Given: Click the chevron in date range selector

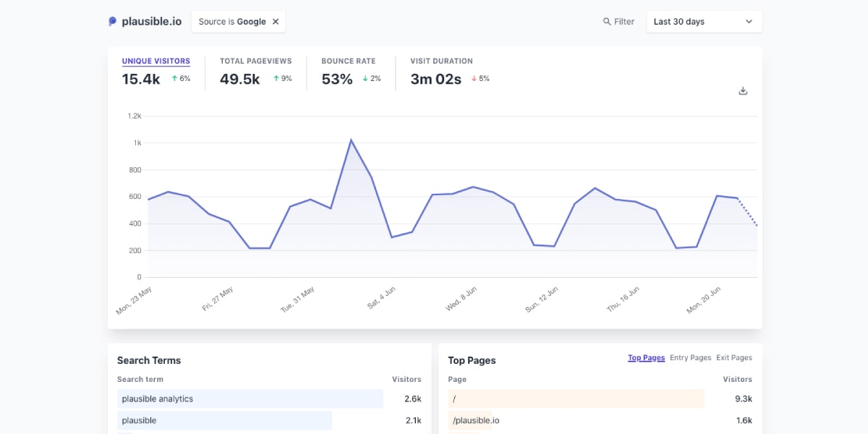Looking at the screenshot, I should click(749, 22).
